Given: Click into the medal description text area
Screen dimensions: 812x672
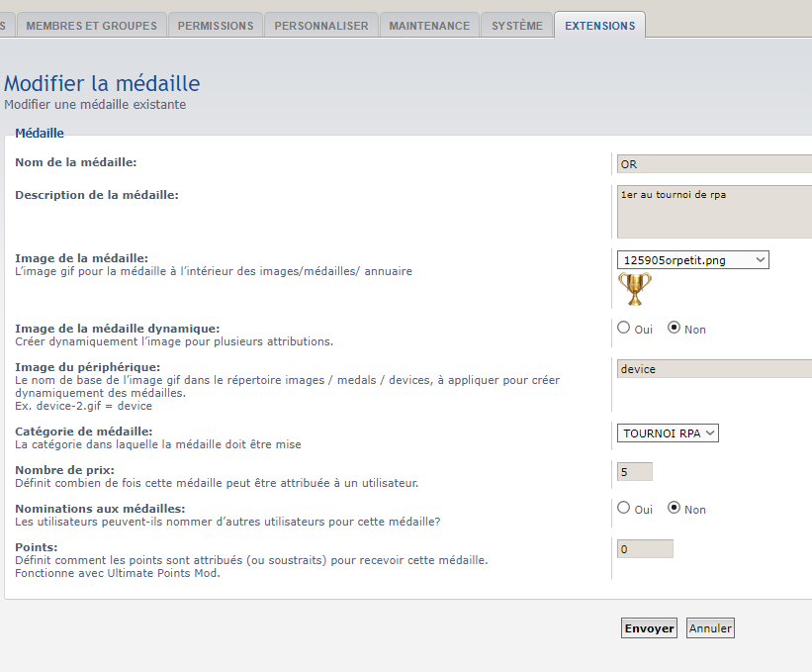Looking at the screenshot, I should click(x=712, y=212).
